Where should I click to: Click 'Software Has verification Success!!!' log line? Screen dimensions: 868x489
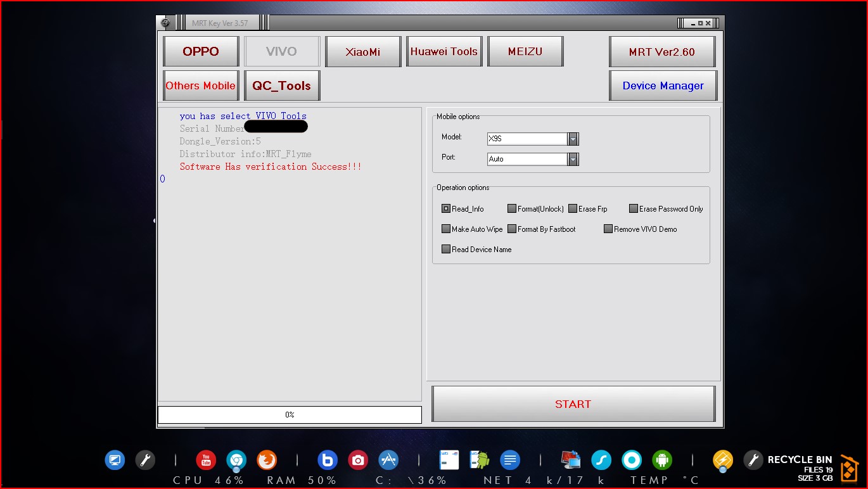[271, 167]
